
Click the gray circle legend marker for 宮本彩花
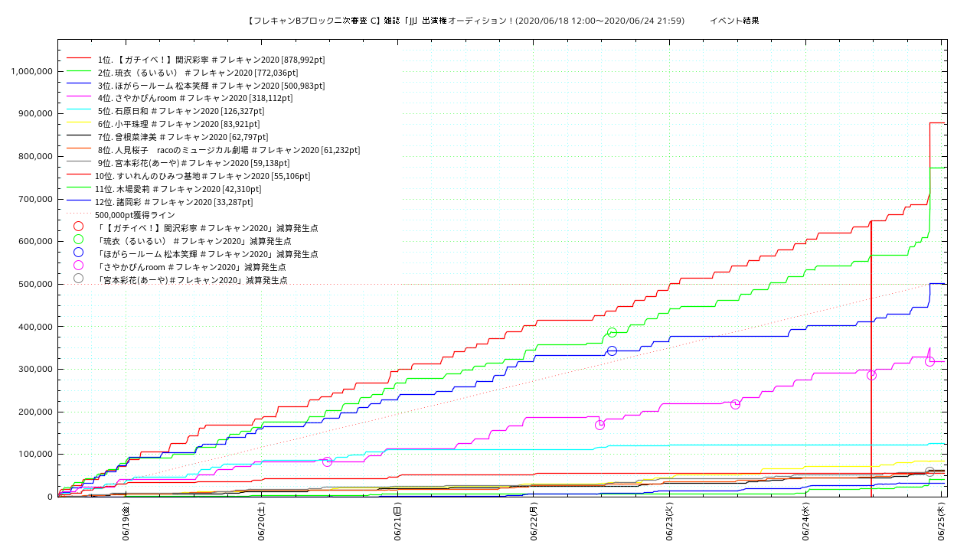tap(78, 279)
